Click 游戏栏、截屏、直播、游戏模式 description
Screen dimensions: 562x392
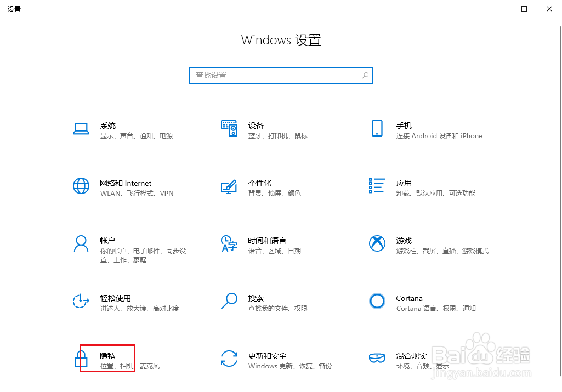(442, 251)
